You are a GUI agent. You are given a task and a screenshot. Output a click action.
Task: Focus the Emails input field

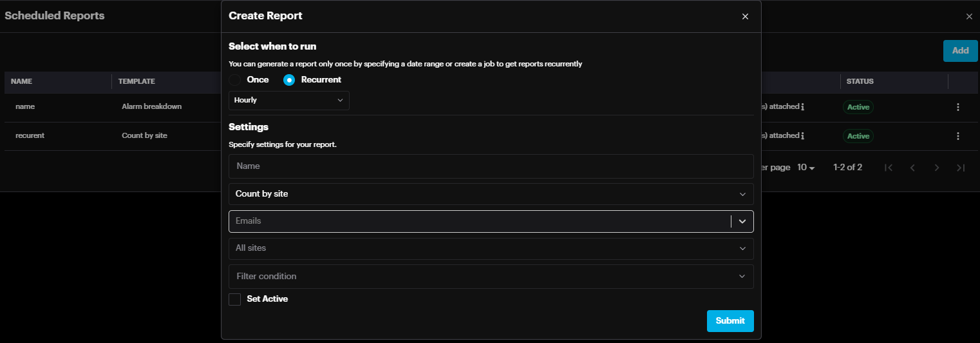(480, 221)
